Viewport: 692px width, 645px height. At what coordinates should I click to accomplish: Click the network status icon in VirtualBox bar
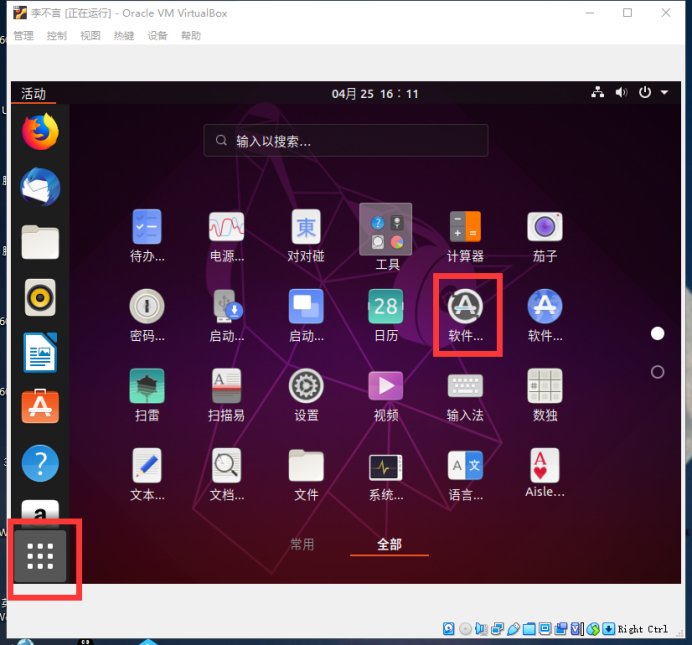click(497, 629)
